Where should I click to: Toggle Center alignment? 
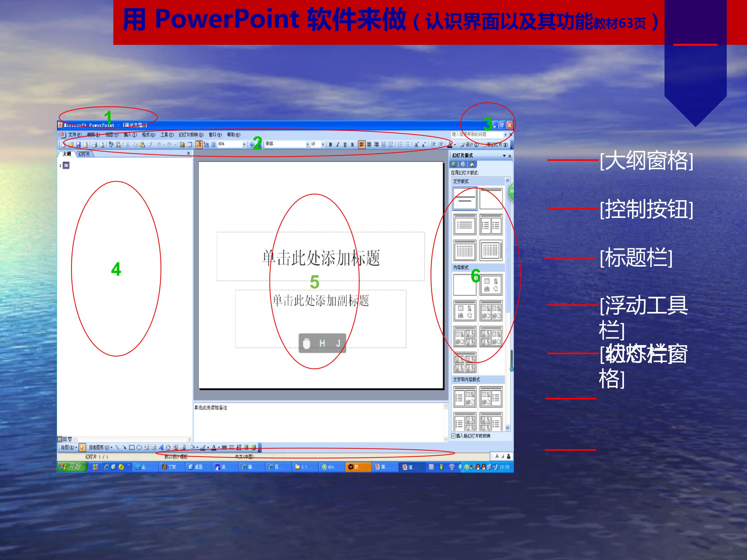click(369, 145)
